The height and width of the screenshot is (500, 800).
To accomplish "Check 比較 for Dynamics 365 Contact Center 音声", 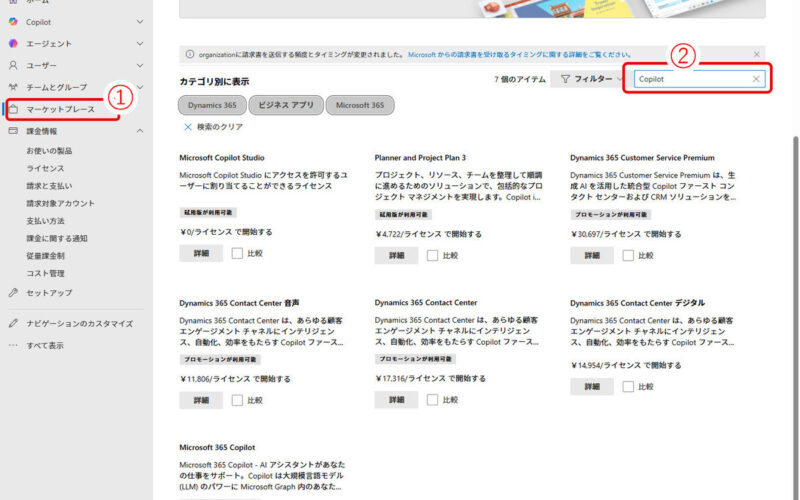I will (x=237, y=401).
